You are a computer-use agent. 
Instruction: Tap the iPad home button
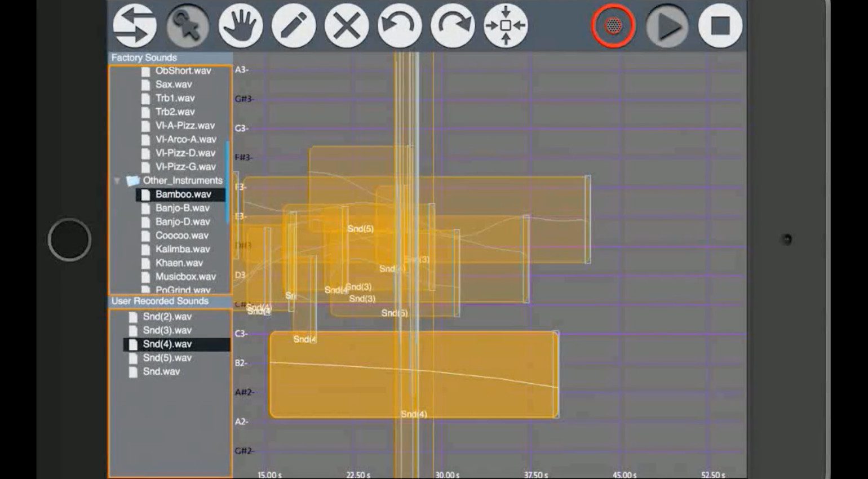pos(70,239)
